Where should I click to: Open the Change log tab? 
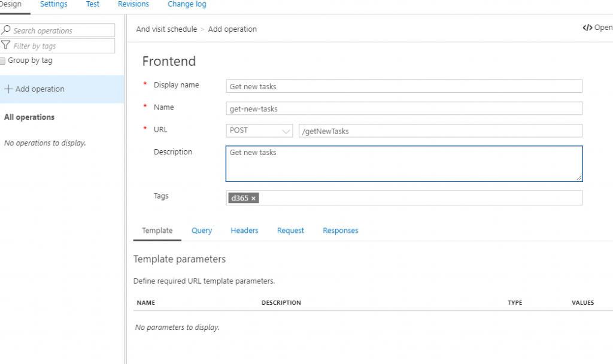pyautogui.click(x=187, y=4)
